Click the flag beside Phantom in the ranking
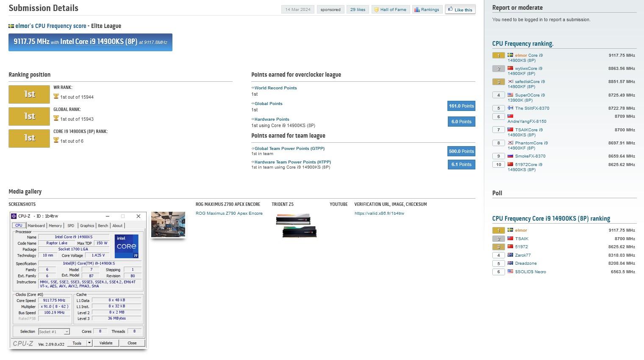This screenshot has height=360, width=644. tap(510, 143)
